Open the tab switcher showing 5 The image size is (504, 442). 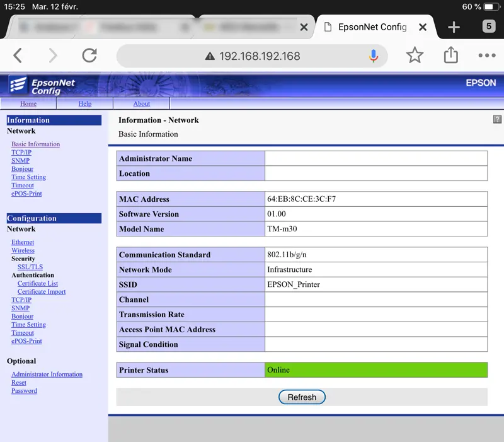(489, 26)
